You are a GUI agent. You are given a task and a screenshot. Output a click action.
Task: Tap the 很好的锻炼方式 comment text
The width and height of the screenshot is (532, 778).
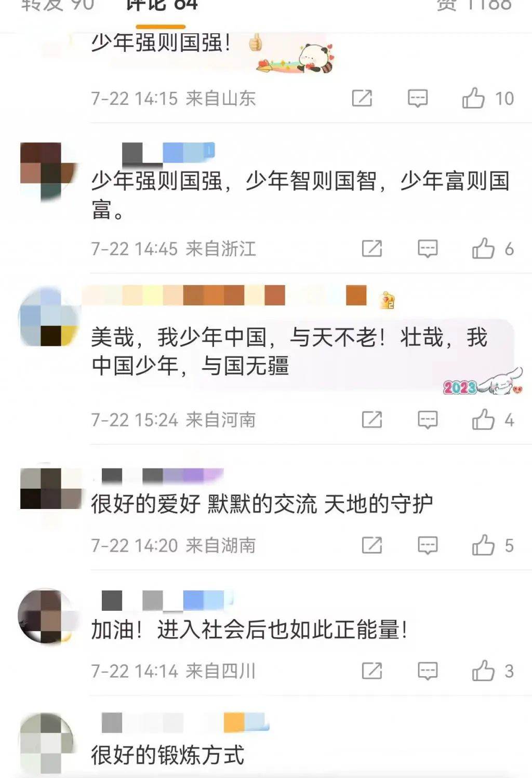tap(167, 755)
